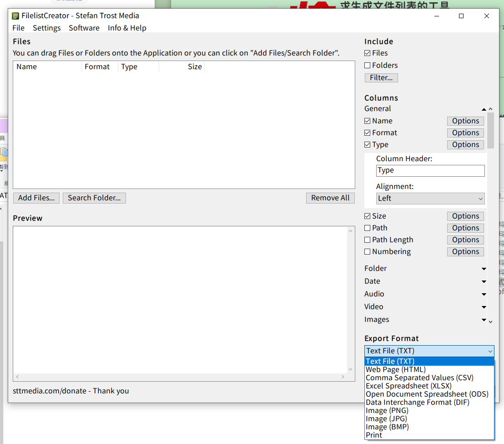Click the FilelistCreator app icon in title bar
Image resolution: width=504 pixels, height=444 pixels.
tap(15, 16)
